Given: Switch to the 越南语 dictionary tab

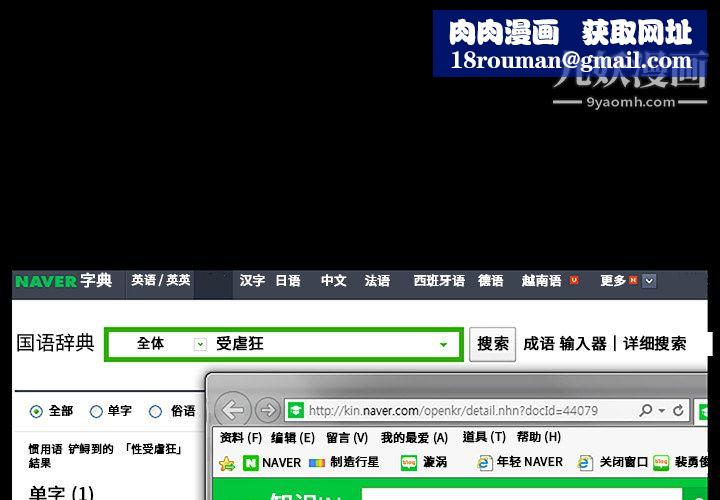Looking at the screenshot, I should 541,281.
